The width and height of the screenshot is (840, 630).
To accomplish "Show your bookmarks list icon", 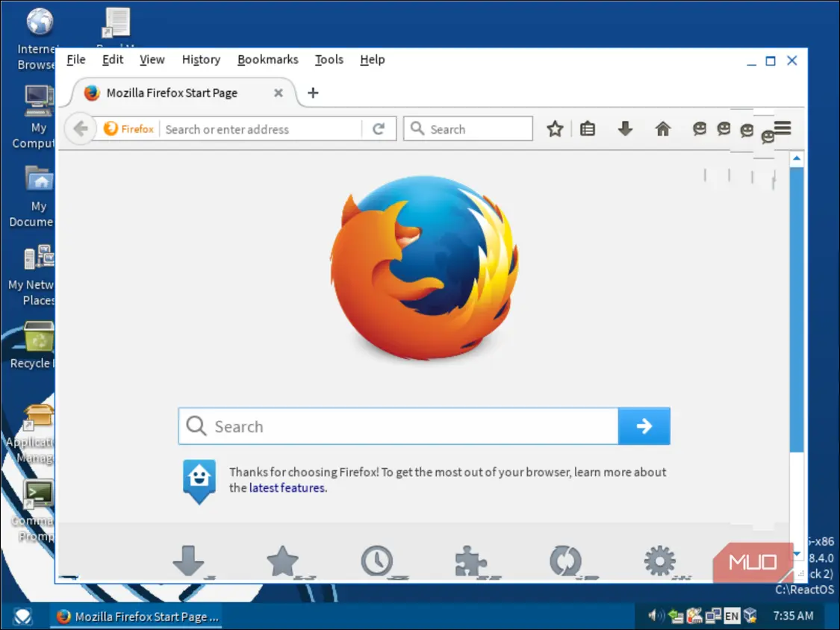I will click(588, 128).
